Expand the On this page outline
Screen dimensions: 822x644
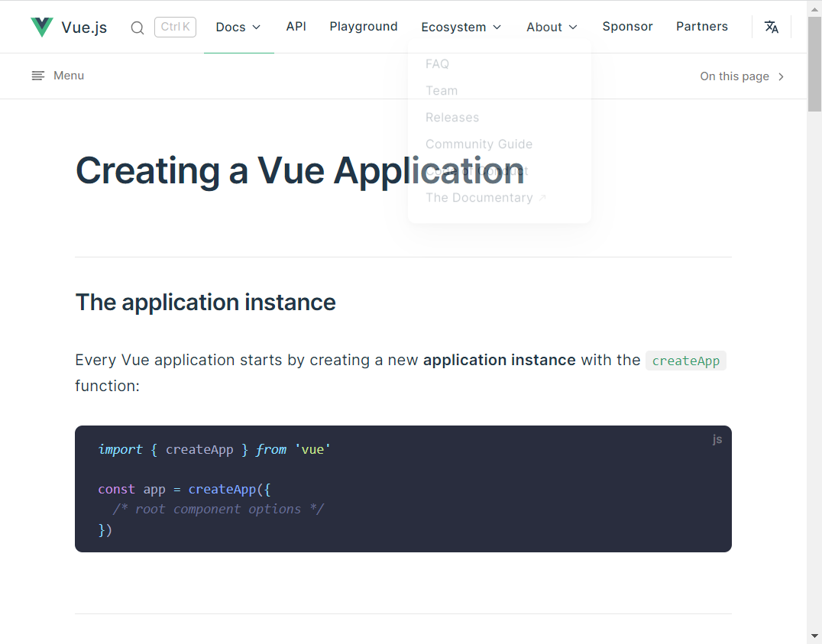(743, 76)
